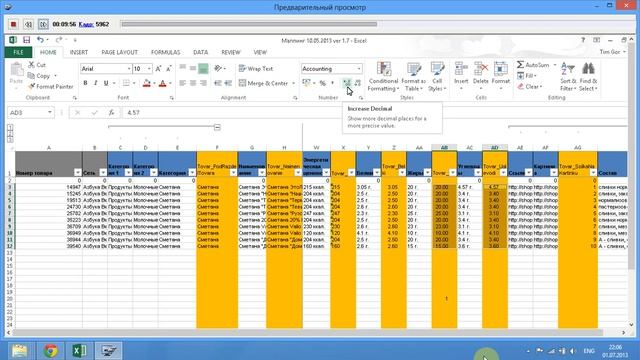Open the Excel icon in Windows taskbar
The width and height of the screenshot is (640, 360).
[x=80, y=351]
